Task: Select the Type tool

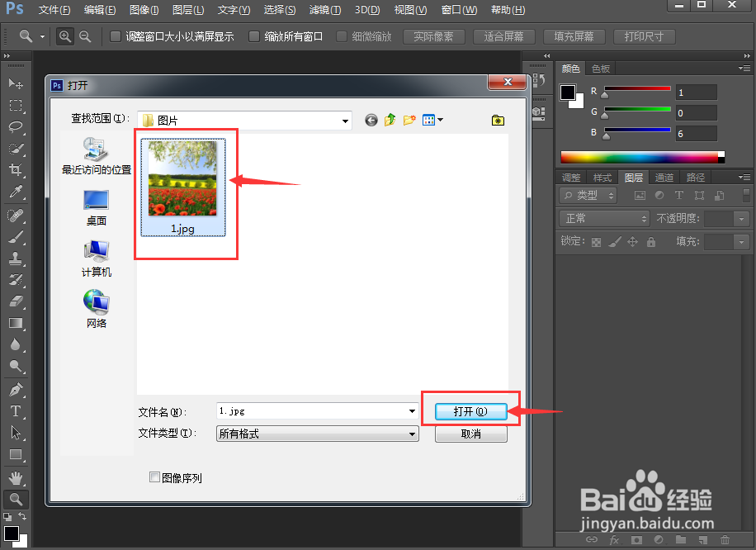Action: pos(16,411)
